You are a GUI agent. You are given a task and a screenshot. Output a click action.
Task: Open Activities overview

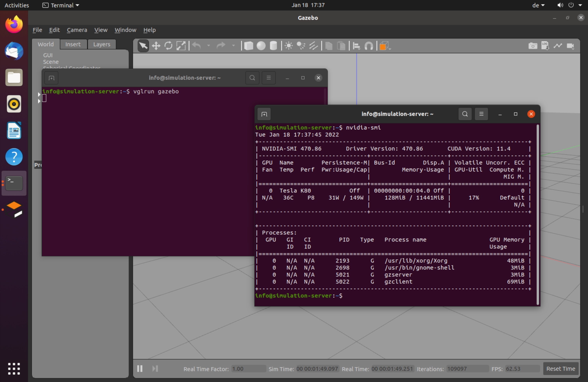pos(17,5)
